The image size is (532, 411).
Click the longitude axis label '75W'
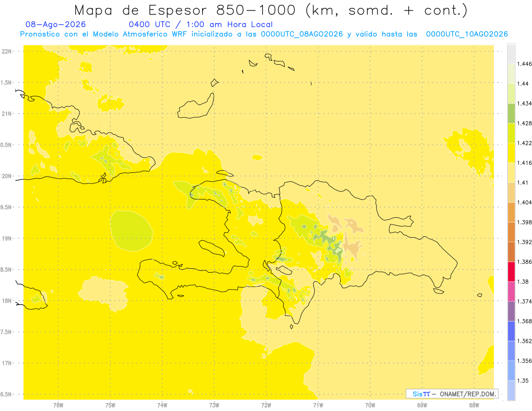click(110, 405)
